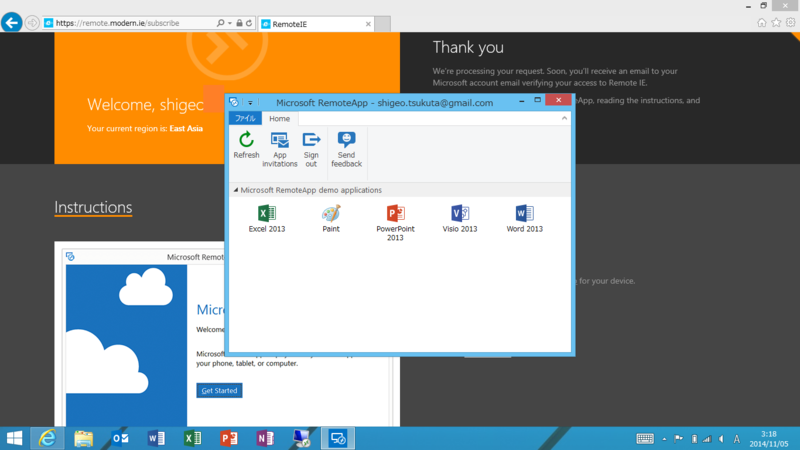Click the browser Home icon

[x=762, y=22]
